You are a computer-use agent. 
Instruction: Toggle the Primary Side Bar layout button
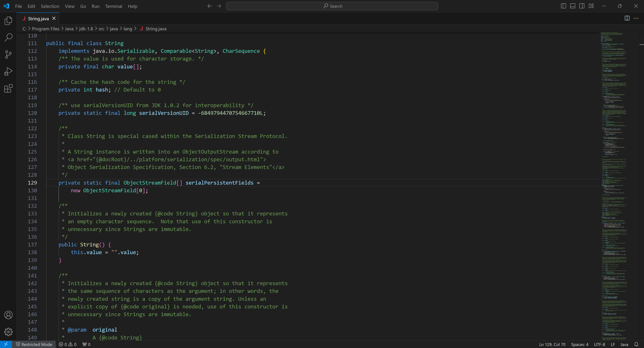[563, 6]
